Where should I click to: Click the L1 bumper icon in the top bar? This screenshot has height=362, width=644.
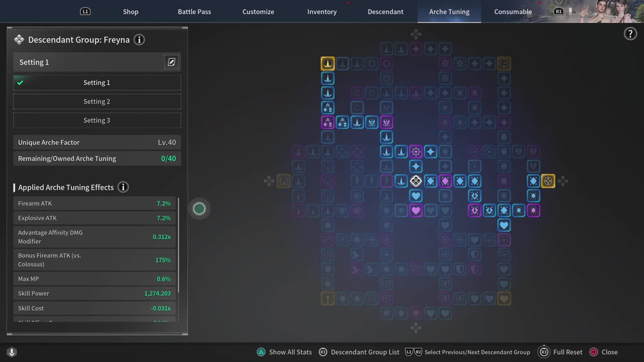[85, 12]
